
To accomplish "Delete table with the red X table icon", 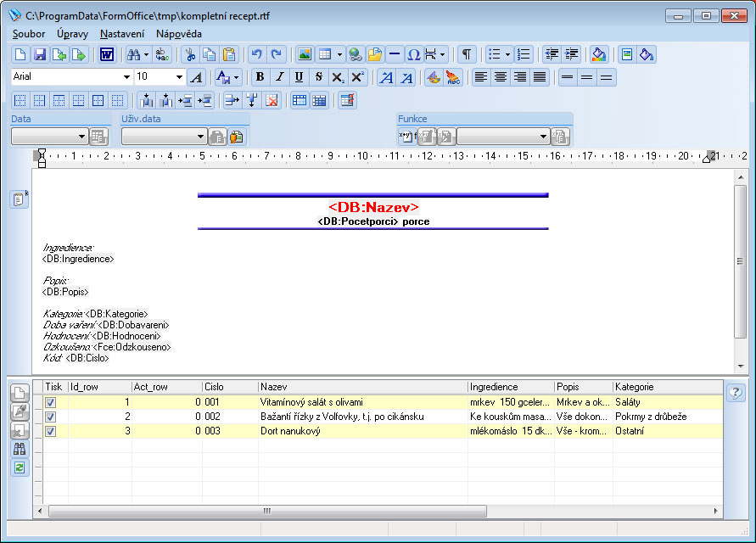I will (x=272, y=100).
